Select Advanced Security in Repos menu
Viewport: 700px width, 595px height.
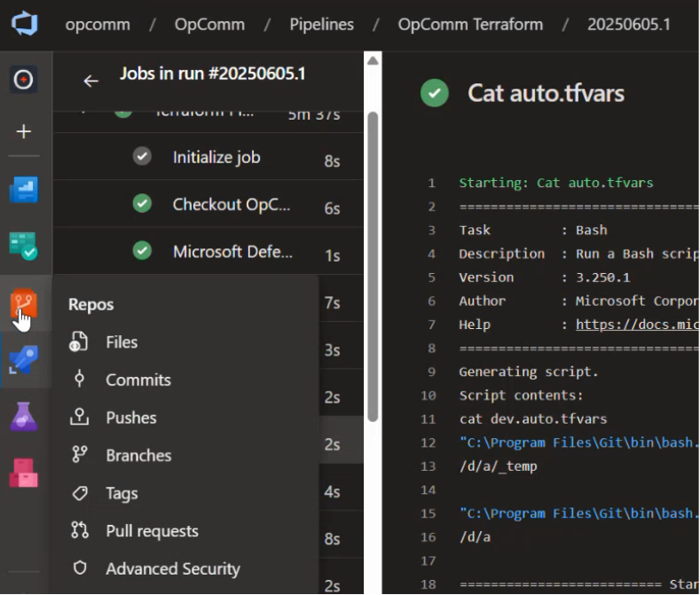click(x=172, y=569)
